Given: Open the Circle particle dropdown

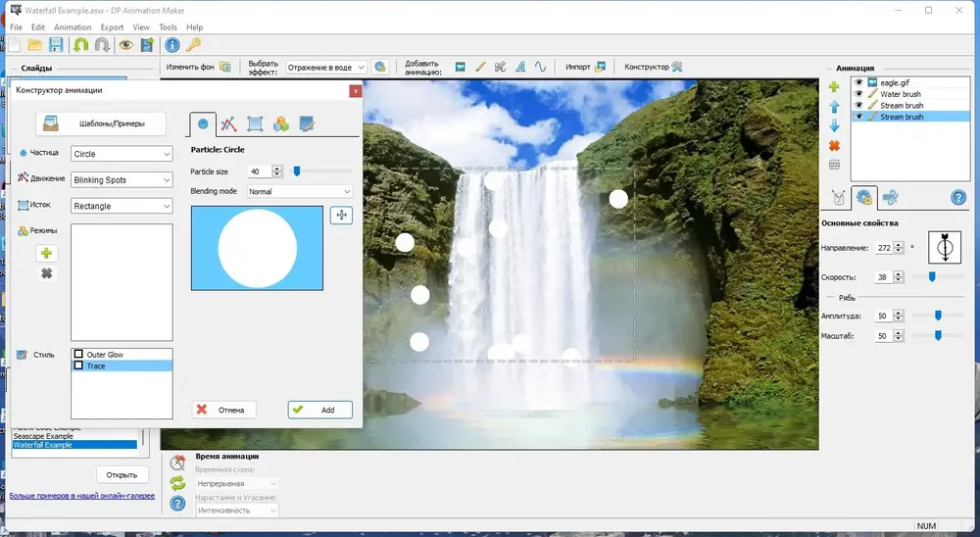Looking at the screenshot, I should click(122, 154).
